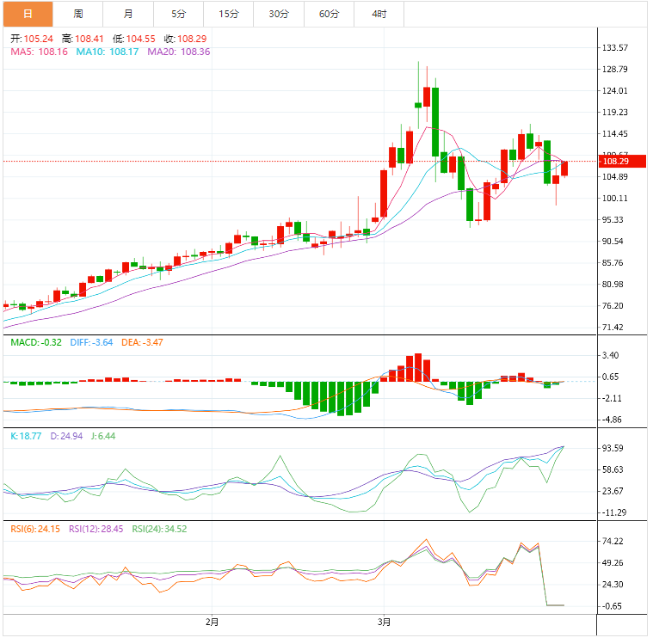Click the 2月 date axis marker
This screenshot has width=653, height=644.
click(x=213, y=621)
